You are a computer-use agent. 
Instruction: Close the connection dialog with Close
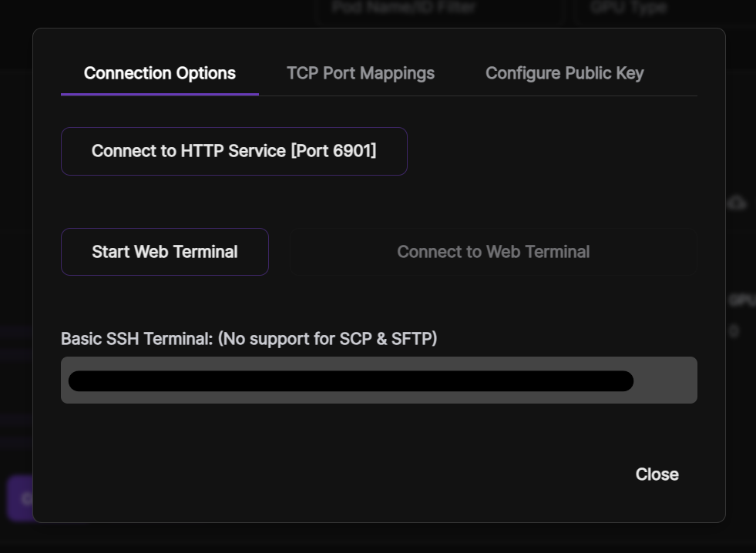click(x=657, y=474)
